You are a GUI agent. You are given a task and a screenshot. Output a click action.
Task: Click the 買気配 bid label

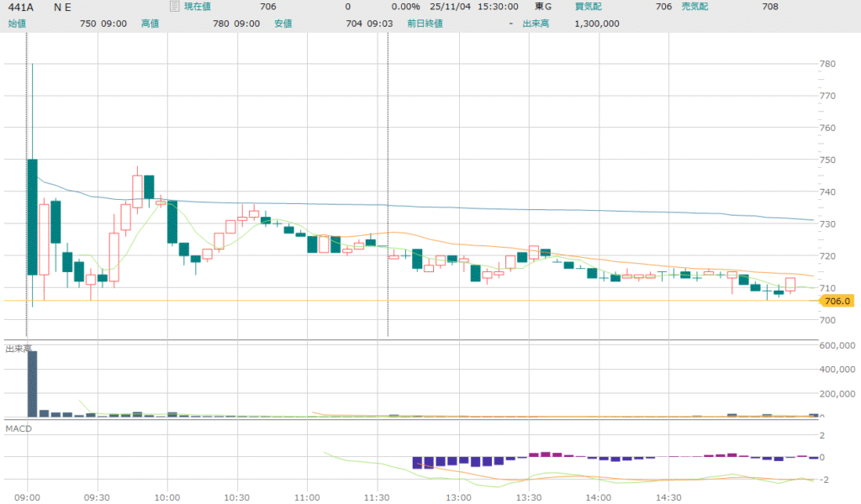pyautogui.click(x=589, y=7)
